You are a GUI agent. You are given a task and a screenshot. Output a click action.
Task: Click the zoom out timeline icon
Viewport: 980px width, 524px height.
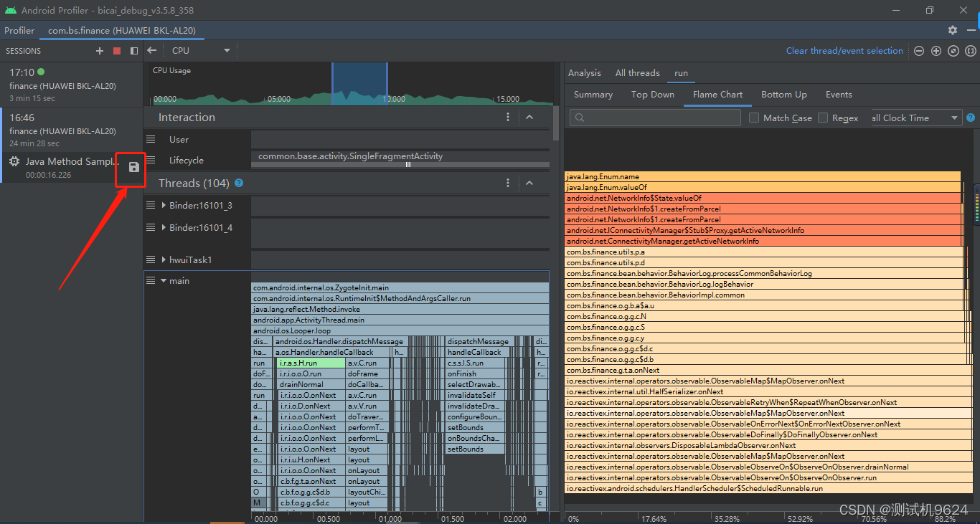[x=919, y=51]
